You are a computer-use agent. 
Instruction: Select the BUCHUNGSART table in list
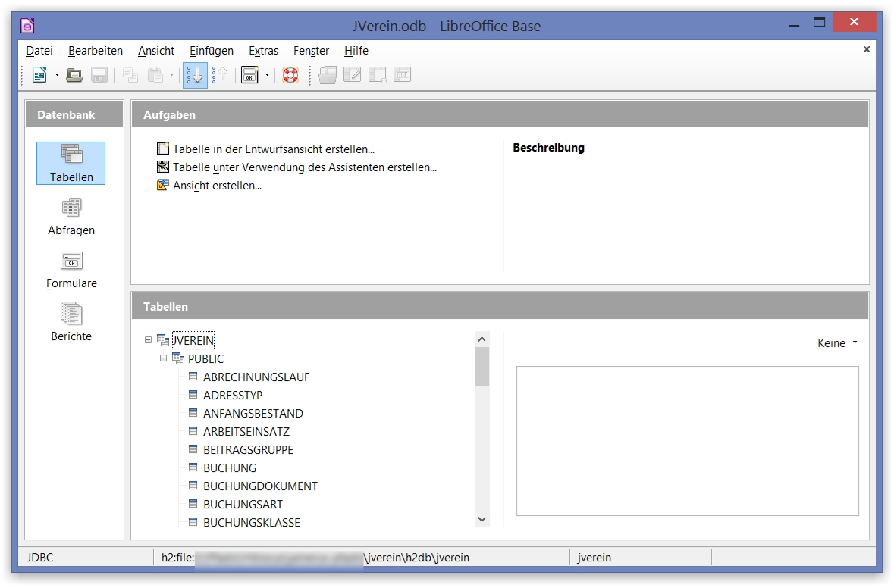(243, 505)
